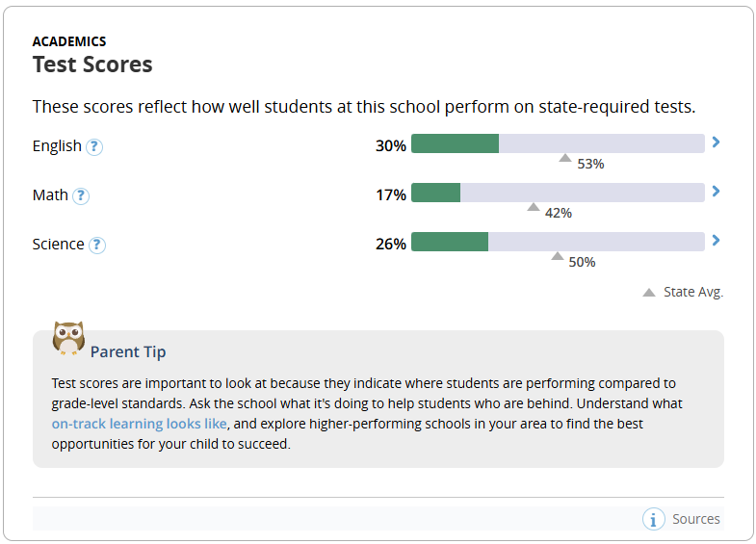Click the Science 26% score bar
Image resolution: width=756 pixels, height=544 pixels.
click(558, 242)
